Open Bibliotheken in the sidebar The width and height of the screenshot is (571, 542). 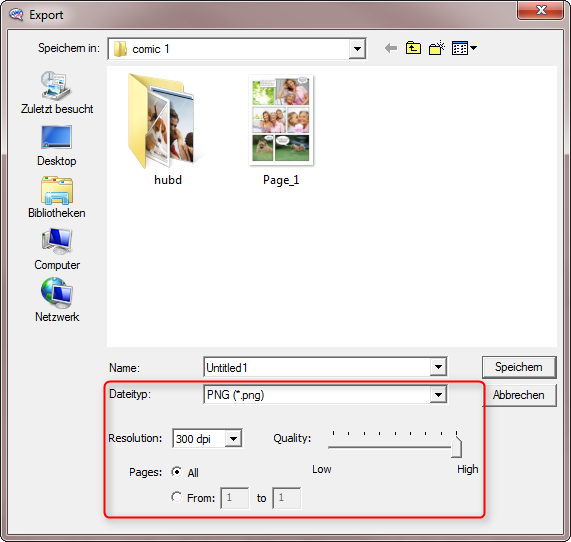pos(57,197)
